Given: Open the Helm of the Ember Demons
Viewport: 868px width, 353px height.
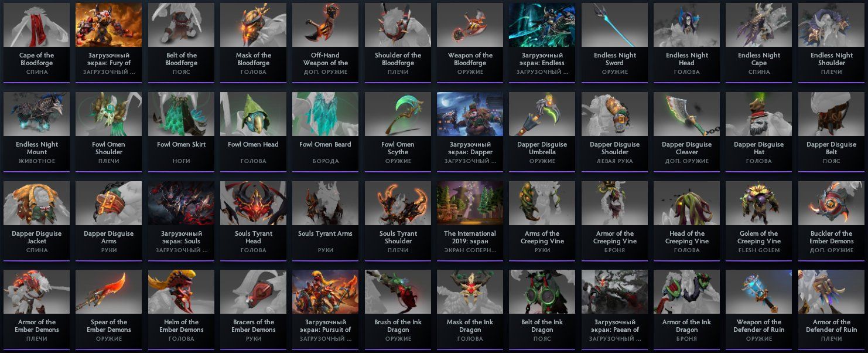Looking at the screenshot, I should click(x=181, y=309).
